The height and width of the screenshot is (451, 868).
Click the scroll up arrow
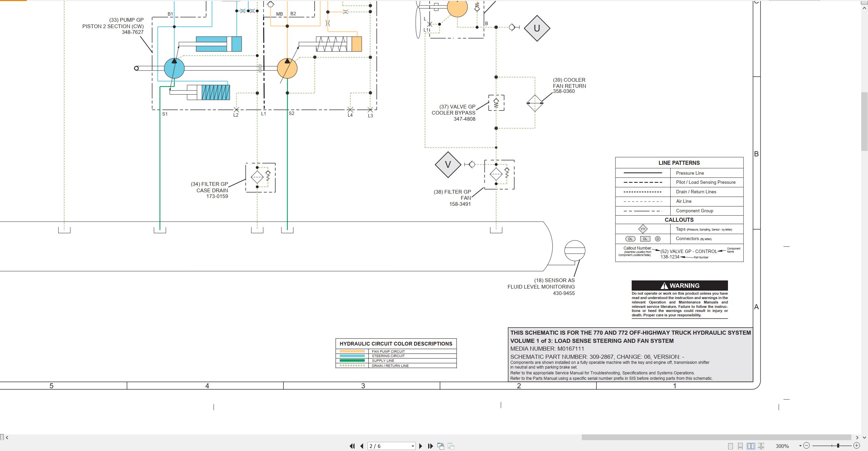point(865,7)
